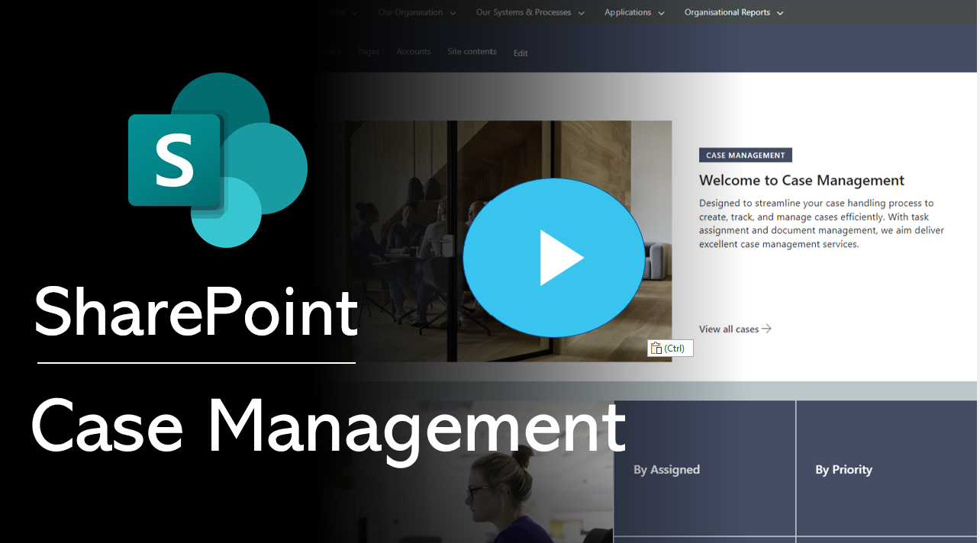The height and width of the screenshot is (543, 980).
Task: Click the Welcome to Case Management heading
Action: [x=801, y=180]
